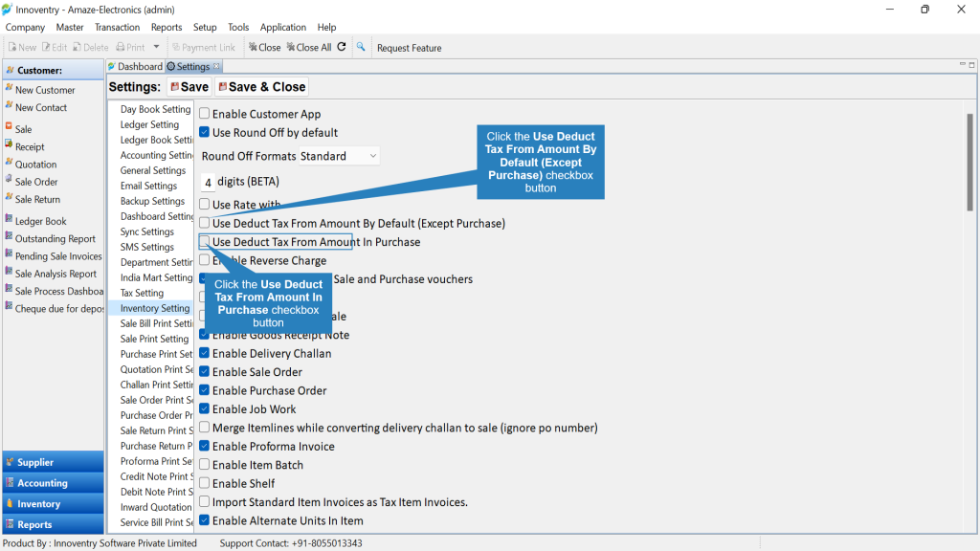Switch to the Dashboard tab

click(134, 66)
